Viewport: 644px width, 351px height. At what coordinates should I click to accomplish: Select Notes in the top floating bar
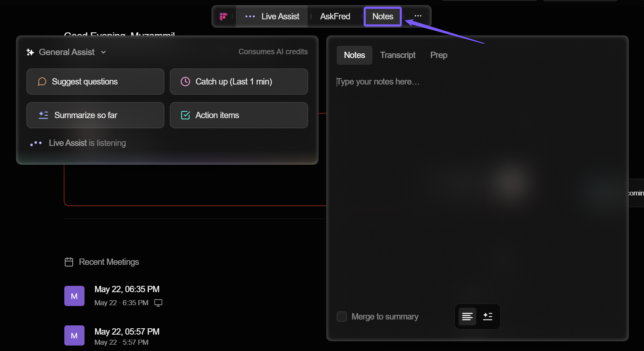tap(383, 16)
